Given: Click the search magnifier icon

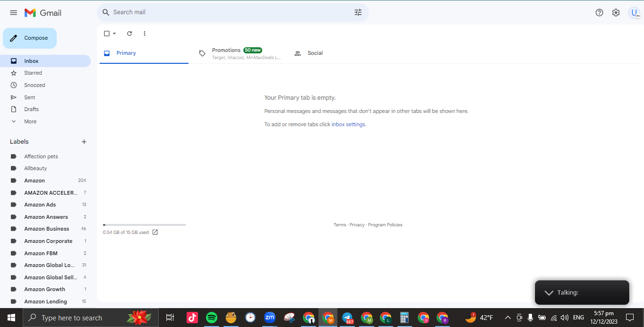Looking at the screenshot, I should point(106,12).
